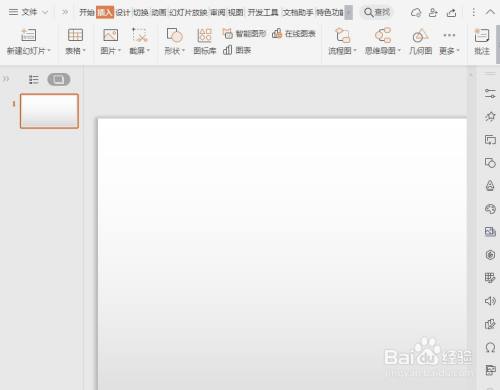500x390 pixels.
Task: Select the active 插入 tab
Action: click(x=105, y=13)
